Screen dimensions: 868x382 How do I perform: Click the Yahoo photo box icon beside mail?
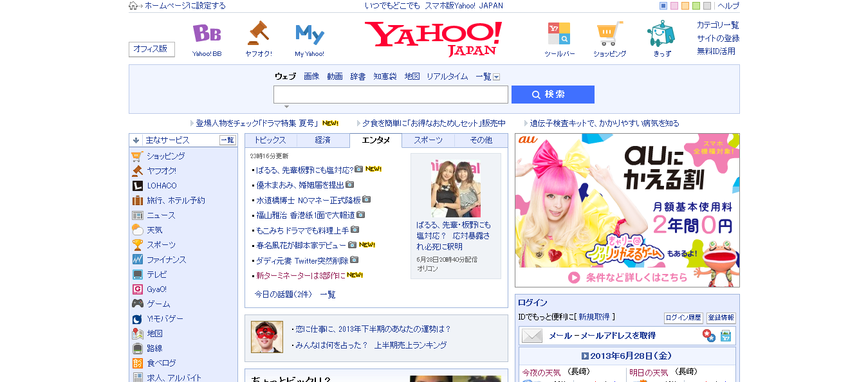[726, 336]
